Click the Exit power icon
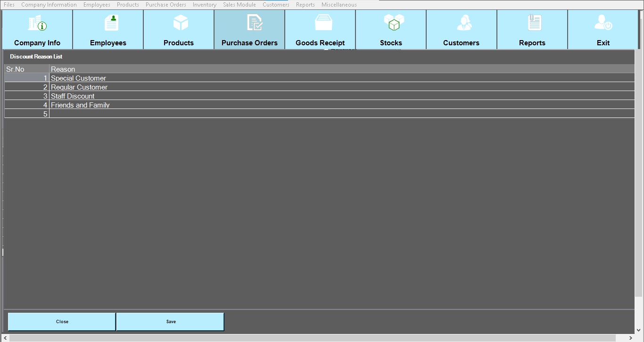 (x=603, y=23)
